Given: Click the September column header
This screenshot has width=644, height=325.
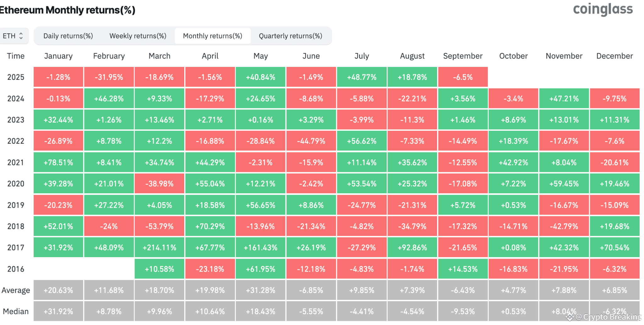Looking at the screenshot, I should 463,56.
